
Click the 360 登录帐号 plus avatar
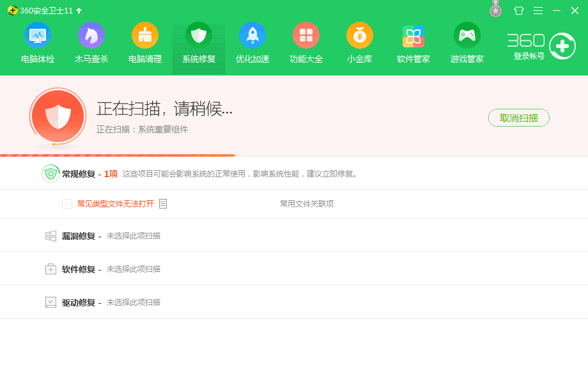pos(562,46)
